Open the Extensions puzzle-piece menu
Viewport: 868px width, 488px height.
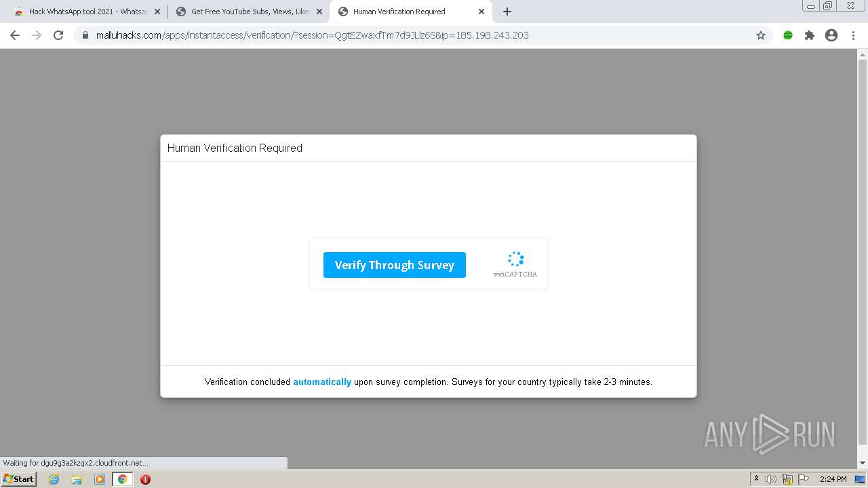810,35
